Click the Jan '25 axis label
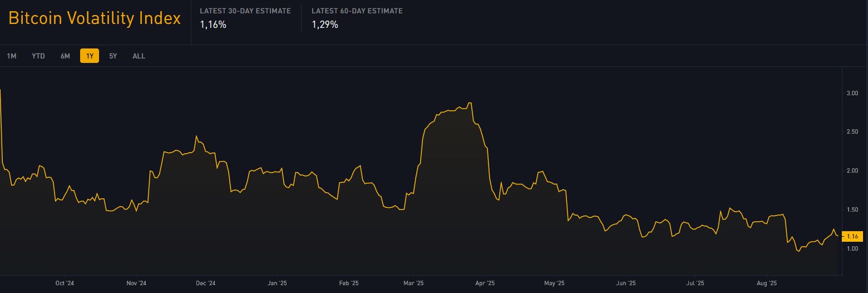This screenshot has height=293, width=868. [x=277, y=284]
